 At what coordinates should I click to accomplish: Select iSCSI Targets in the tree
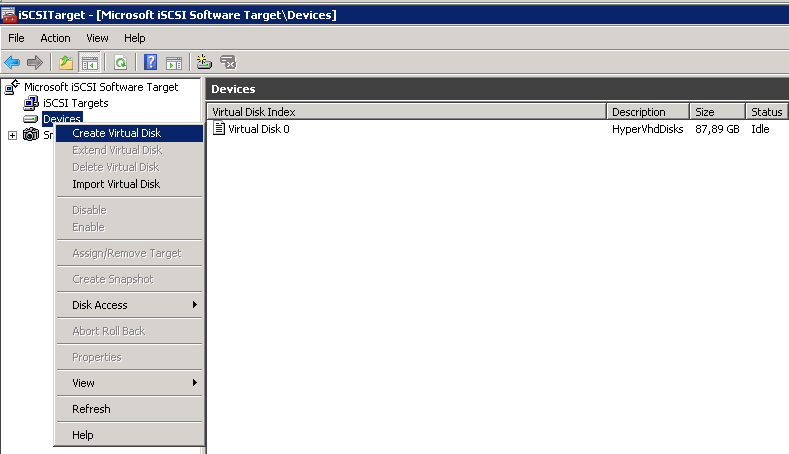(75, 103)
